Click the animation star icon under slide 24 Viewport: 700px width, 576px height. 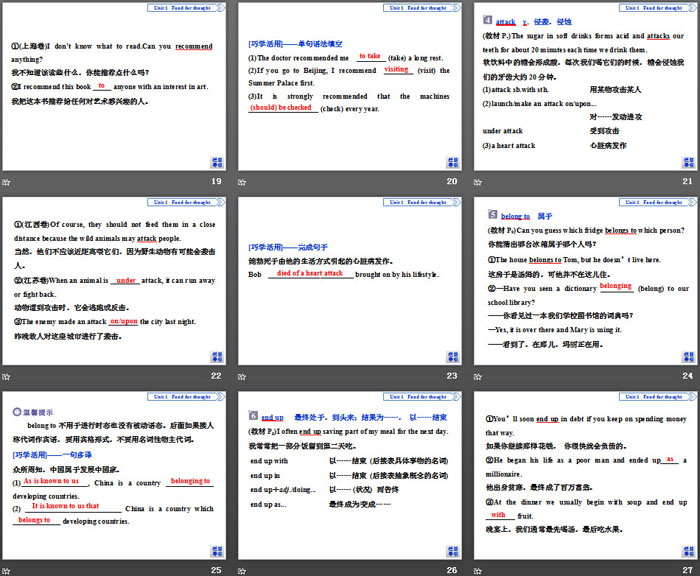point(477,376)
